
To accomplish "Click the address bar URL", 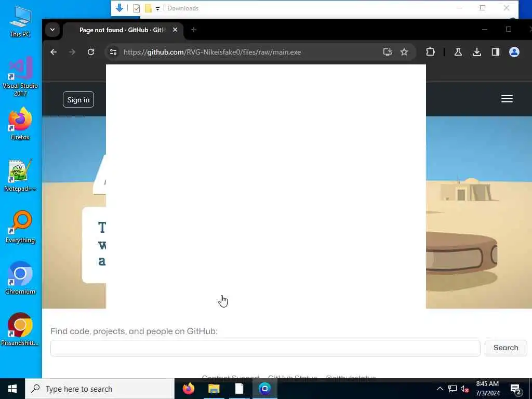I will tap(212, 52).
